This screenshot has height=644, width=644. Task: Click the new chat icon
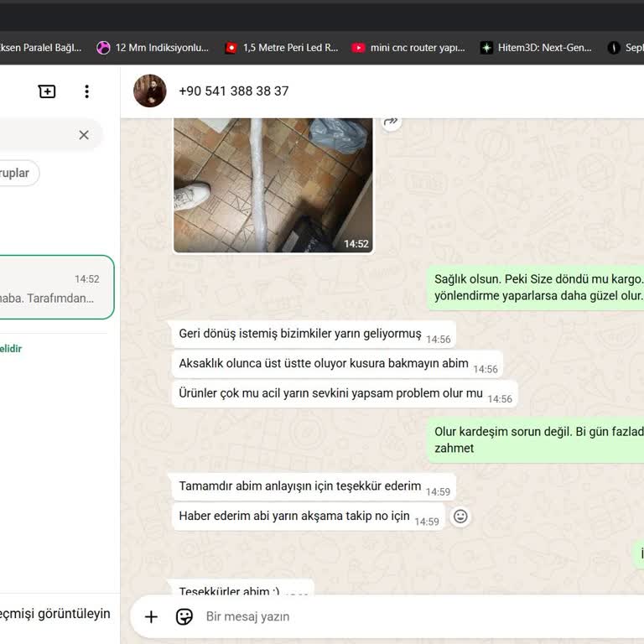point(47,91)
